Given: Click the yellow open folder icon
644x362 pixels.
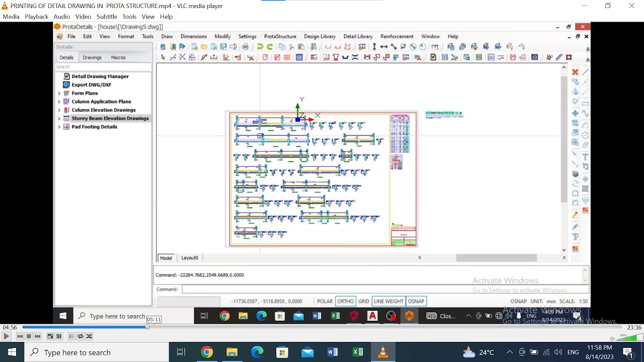Looking at the screenshot, I should pos(204,47).
